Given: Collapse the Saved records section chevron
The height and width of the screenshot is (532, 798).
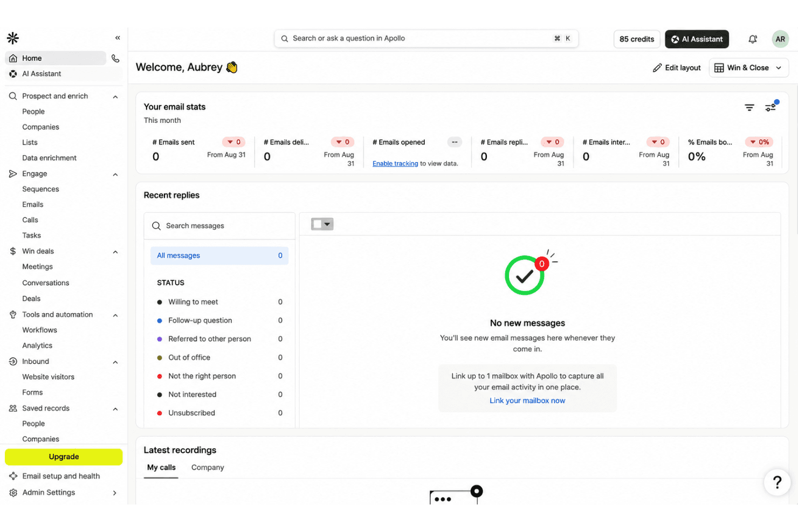Looking at the screenshot, I should pos(115,409).
